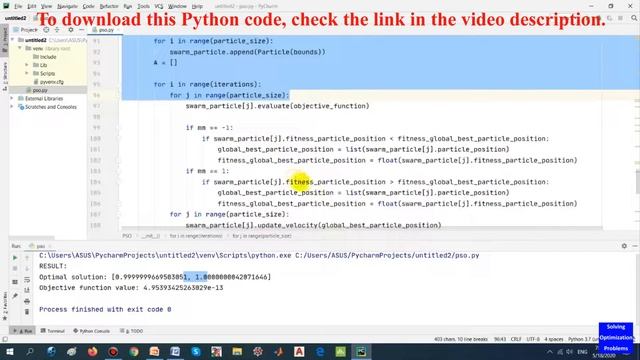Viewport: 640px width, 360px height.
Task: Open the Help menu
Action: [197, 6]
